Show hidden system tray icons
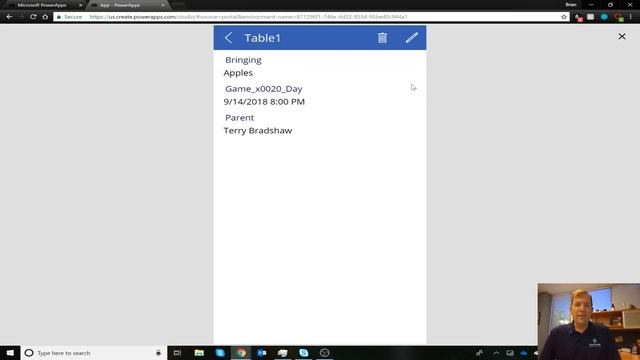 [496, 353]
